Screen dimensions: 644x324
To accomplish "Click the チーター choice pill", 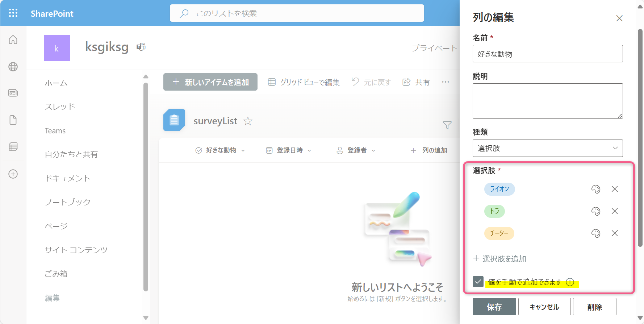I will pos(499,233).
